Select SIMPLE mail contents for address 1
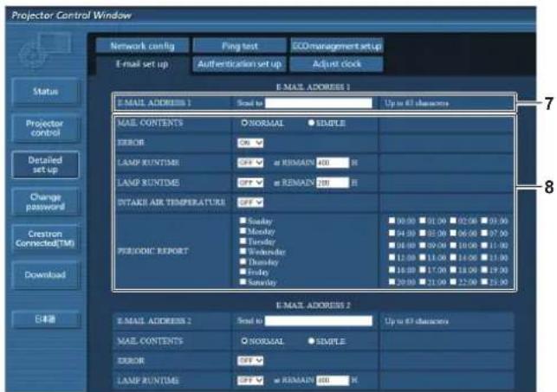The height and width of the screenshot is (392, 557). coord(311,123)
